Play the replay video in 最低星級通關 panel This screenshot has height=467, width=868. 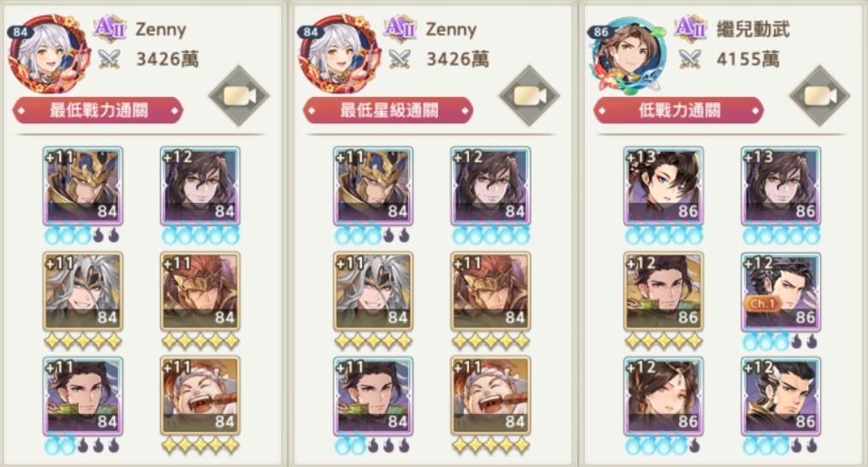click(529, 96)
